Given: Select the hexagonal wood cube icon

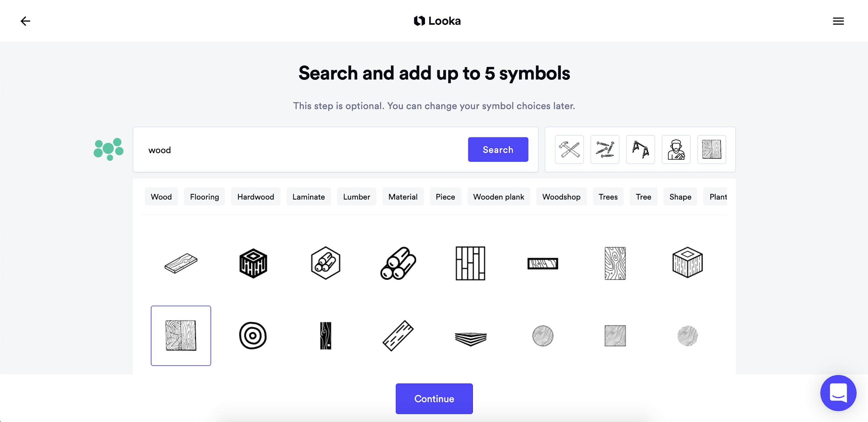Looking at the screenshot, I should (x=253, y=263).
